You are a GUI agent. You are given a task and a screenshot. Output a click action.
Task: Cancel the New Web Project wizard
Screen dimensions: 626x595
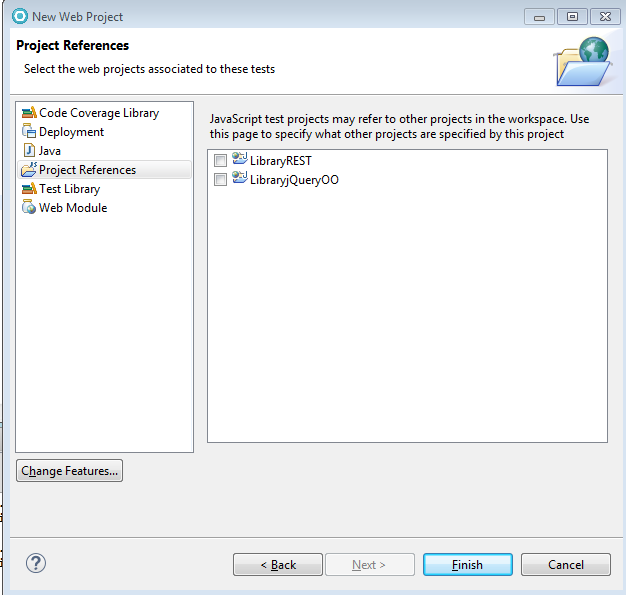click(566, 565)
